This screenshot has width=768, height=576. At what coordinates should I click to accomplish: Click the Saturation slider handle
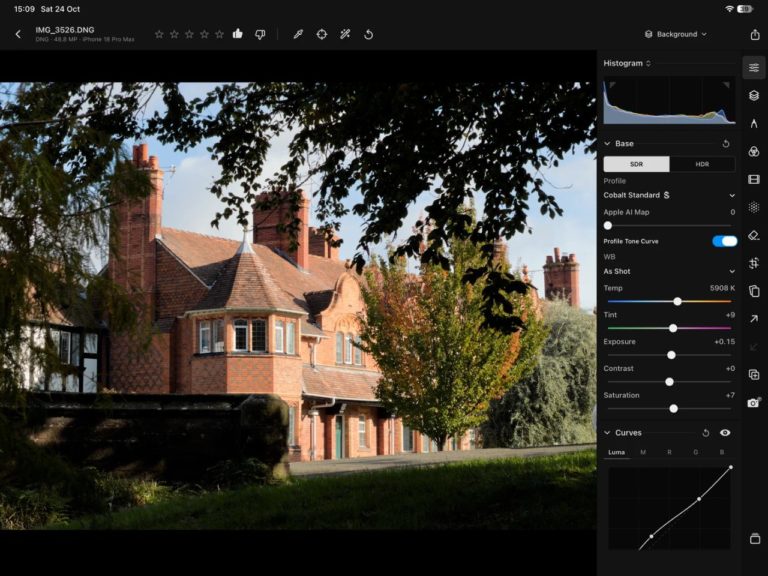pos(673,408)
